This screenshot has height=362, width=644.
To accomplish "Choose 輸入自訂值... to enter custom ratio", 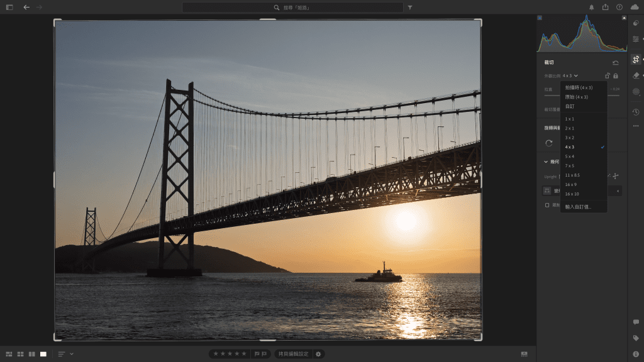I will click(x=578, y=206).
